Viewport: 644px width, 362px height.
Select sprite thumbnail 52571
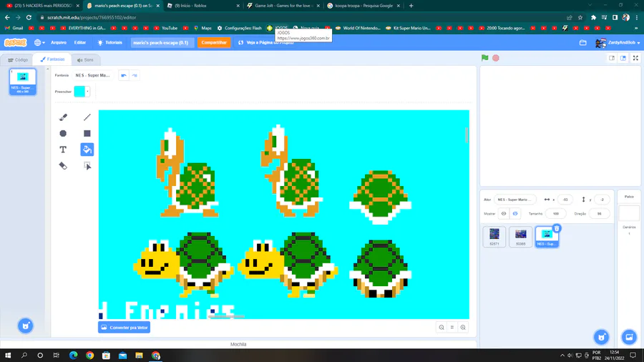coord(494,237)
